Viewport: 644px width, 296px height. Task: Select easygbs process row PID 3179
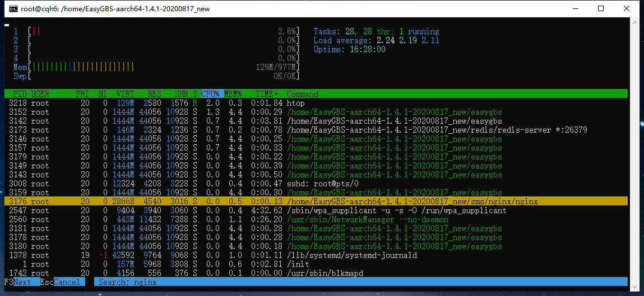point(316,157)
